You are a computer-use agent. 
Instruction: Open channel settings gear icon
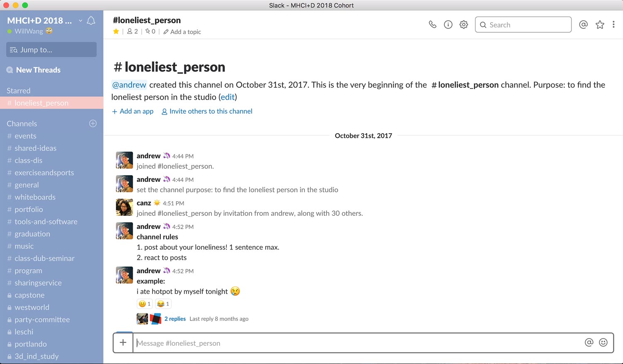464,24
